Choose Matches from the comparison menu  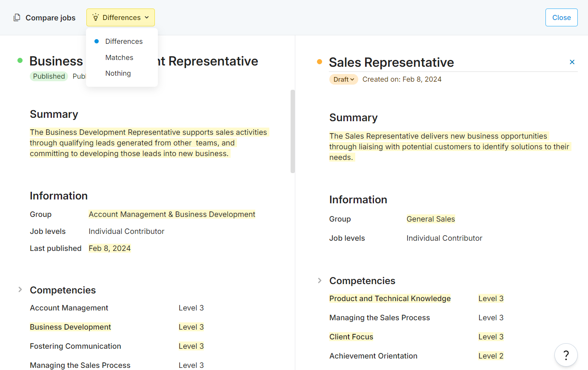[119, 57]
